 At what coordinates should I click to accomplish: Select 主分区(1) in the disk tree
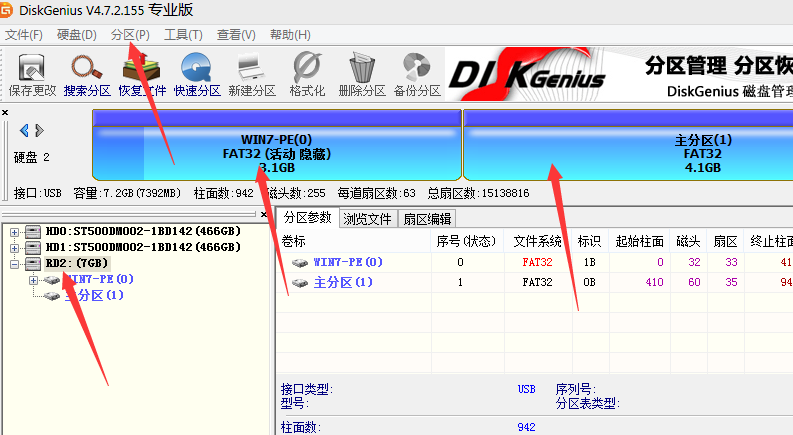pos(94,295)
